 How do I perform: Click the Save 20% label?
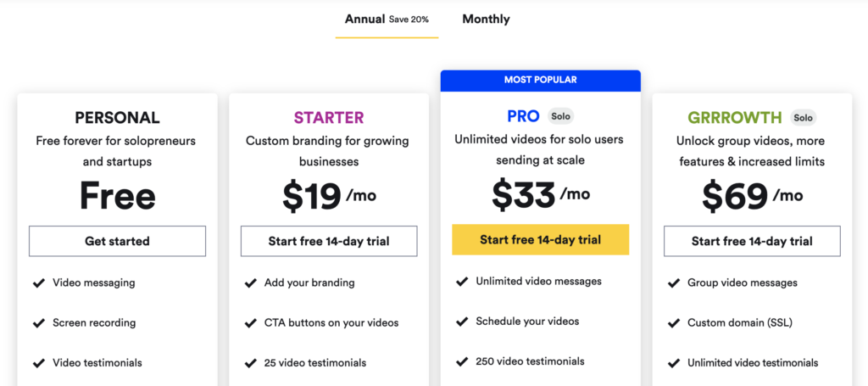pyautogui.click(x=409, y=20)
